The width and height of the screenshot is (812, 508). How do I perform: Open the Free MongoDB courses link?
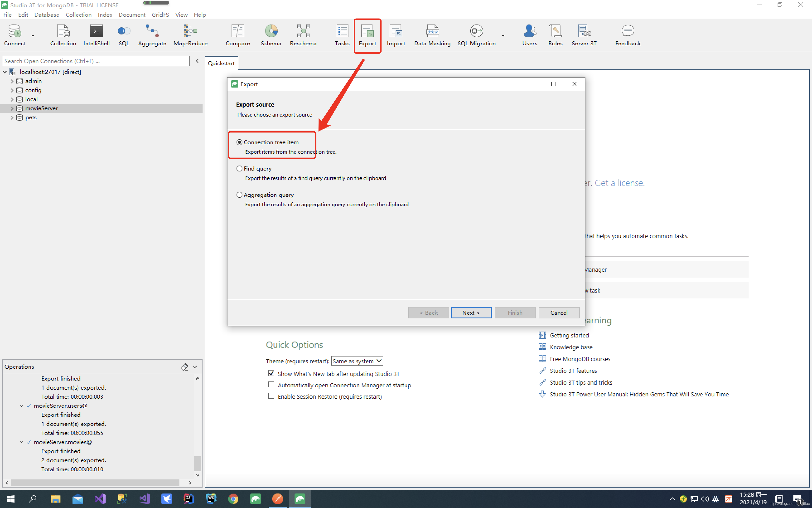pyautogui.click(x=580, y=359)
